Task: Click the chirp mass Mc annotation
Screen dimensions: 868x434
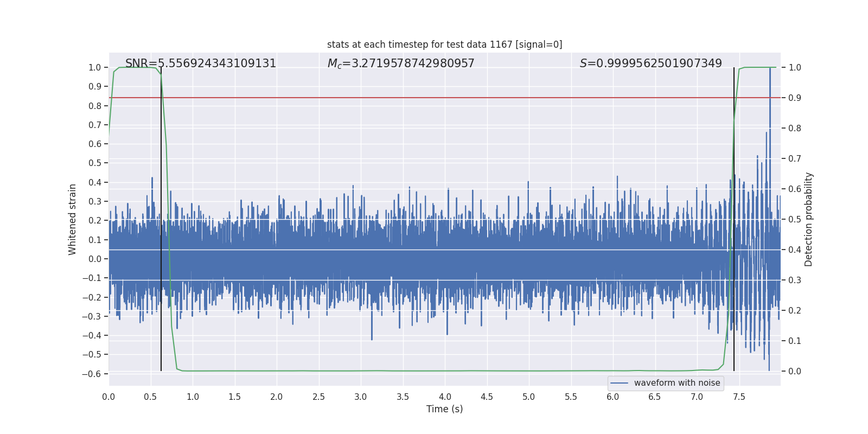Action: coord(401,63)
